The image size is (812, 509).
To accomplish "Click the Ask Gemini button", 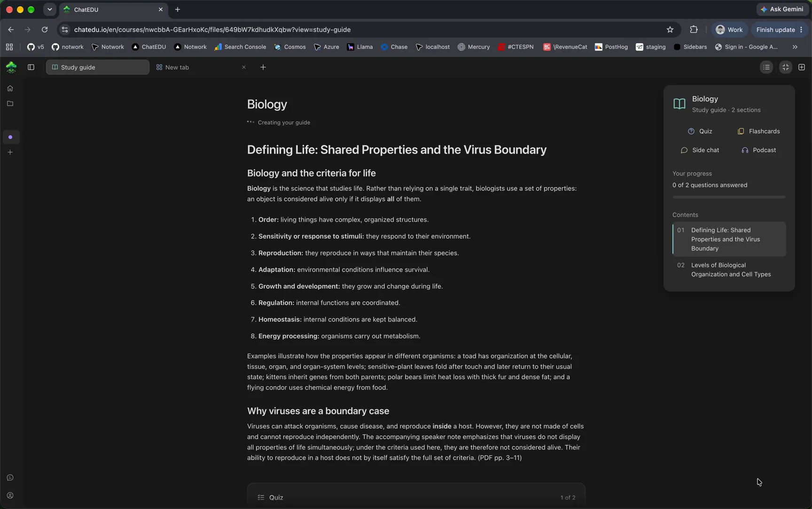I will click(x=782, y=9).
